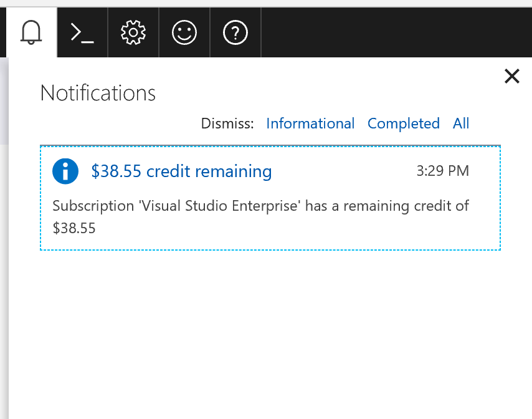Click the feedback smiley face icon
The height and width of the screenshot is (419, 532).
[x=184, y=32]
